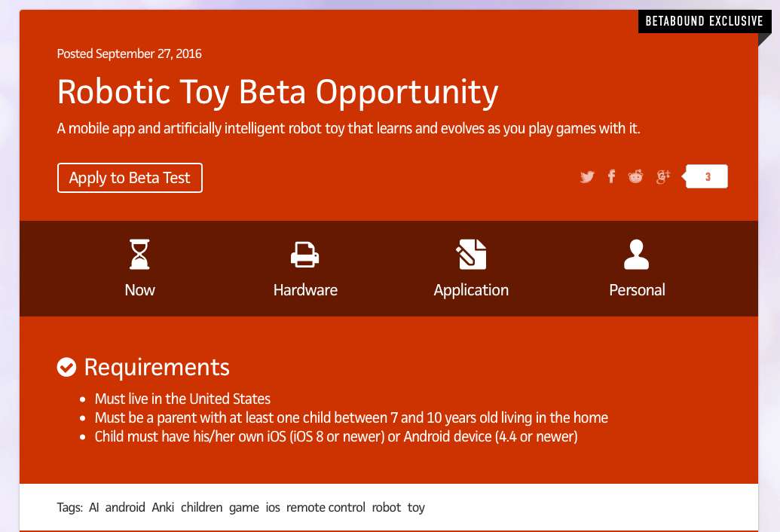
Task: Click the hourglass Now icon
Action: pyautogui.click(x=139, y=254)
